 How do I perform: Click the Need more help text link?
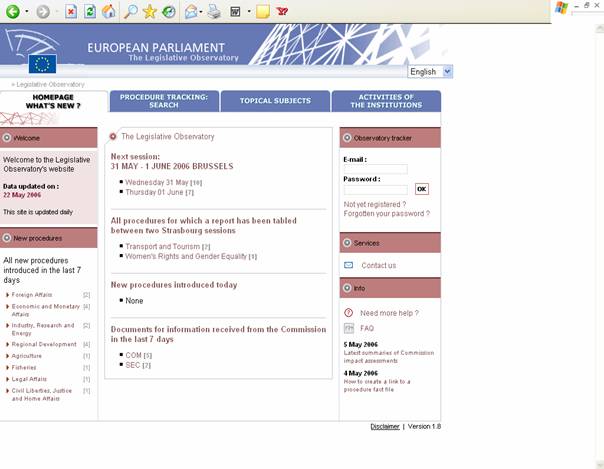coord(389,313)
